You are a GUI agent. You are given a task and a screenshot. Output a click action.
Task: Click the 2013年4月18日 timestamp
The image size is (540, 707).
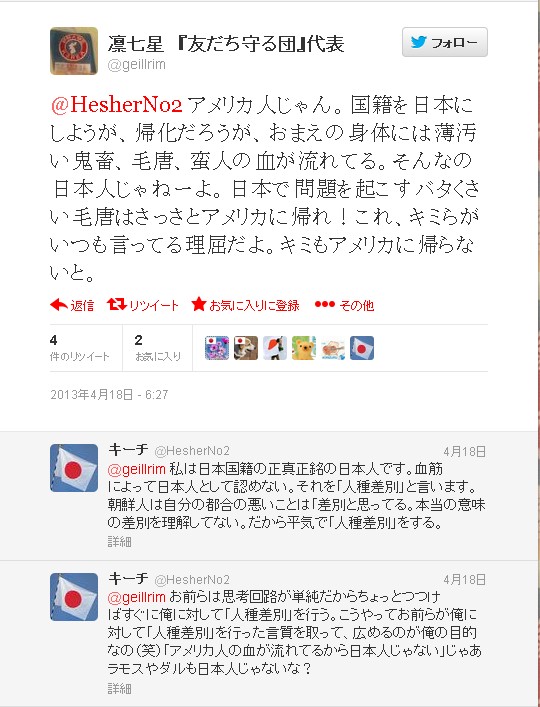[109, 395]
